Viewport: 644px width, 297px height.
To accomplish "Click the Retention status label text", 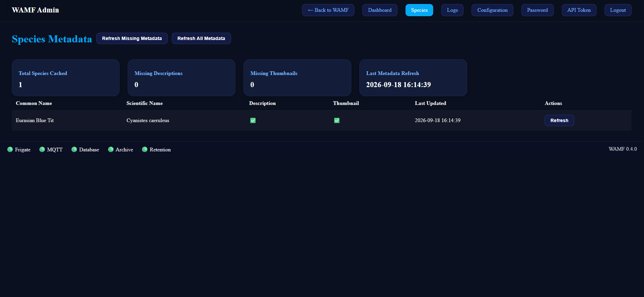I will [x=160, y=150].
